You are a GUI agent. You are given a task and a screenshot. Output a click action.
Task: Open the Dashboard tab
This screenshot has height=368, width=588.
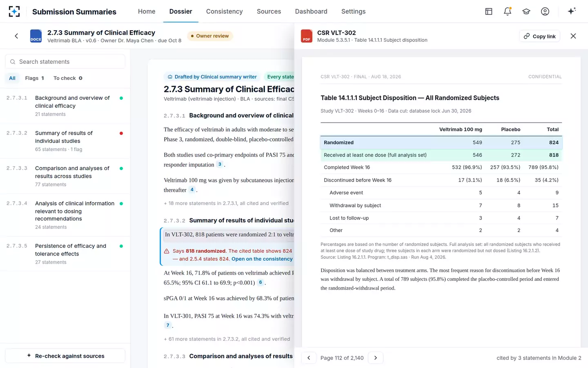[311, 11]
